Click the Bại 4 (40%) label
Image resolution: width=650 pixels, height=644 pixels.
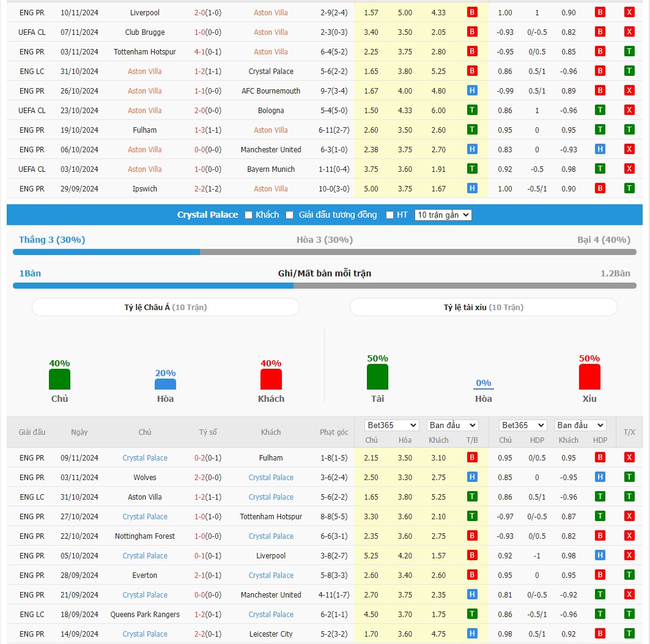[604, 240]
